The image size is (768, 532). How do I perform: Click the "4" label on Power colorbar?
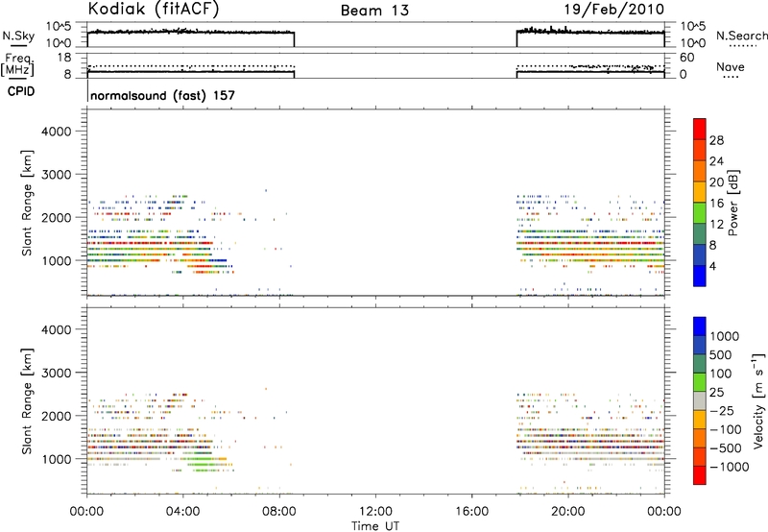point(712,267)
